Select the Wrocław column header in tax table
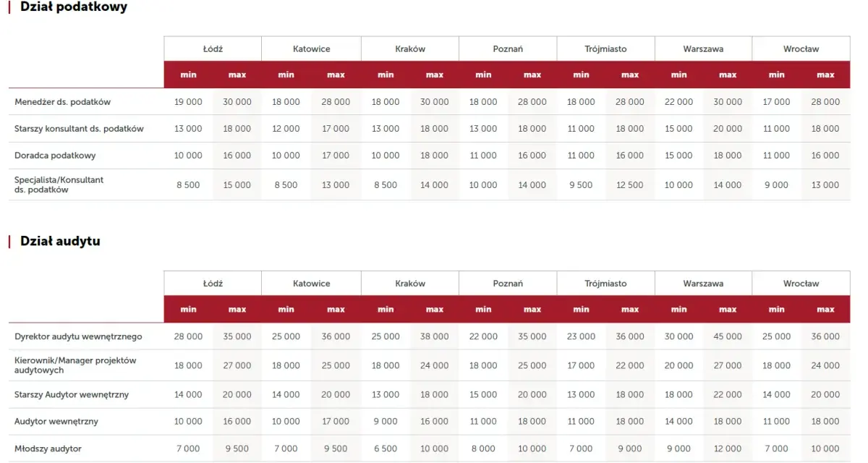 (x=801, y=49)
